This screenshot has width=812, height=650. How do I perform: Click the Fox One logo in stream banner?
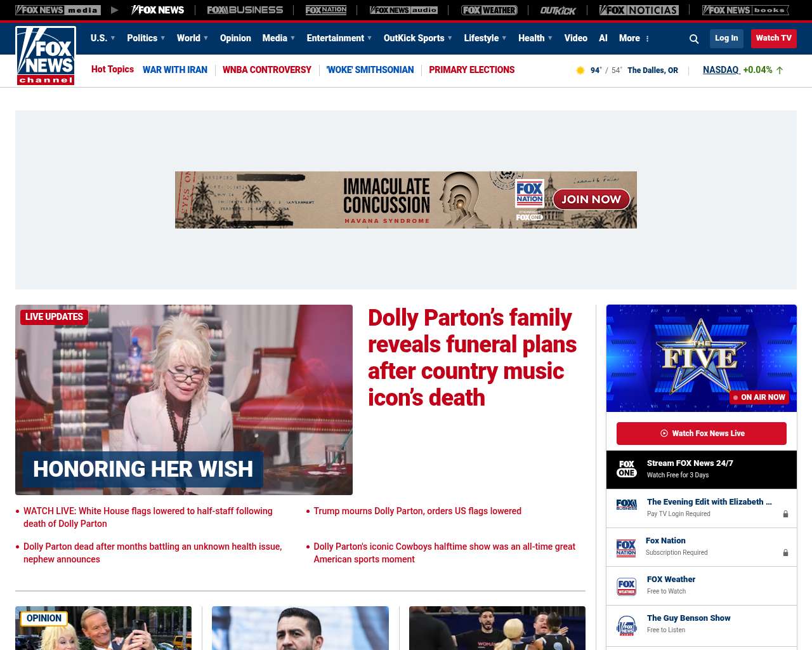627,469
